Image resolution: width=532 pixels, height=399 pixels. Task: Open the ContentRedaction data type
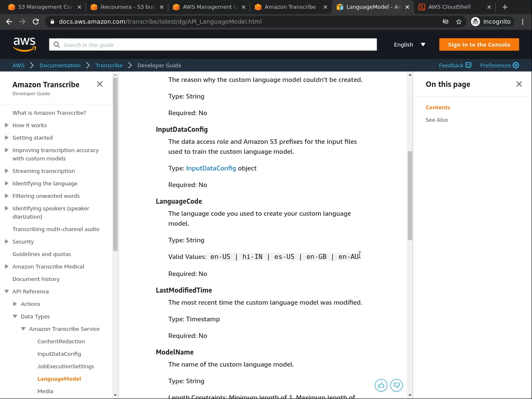61,341
